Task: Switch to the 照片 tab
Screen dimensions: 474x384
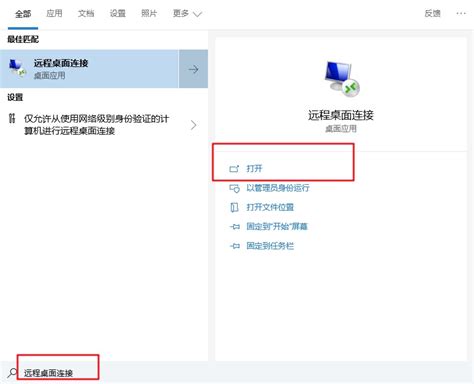Action: [x=149, y=13]
